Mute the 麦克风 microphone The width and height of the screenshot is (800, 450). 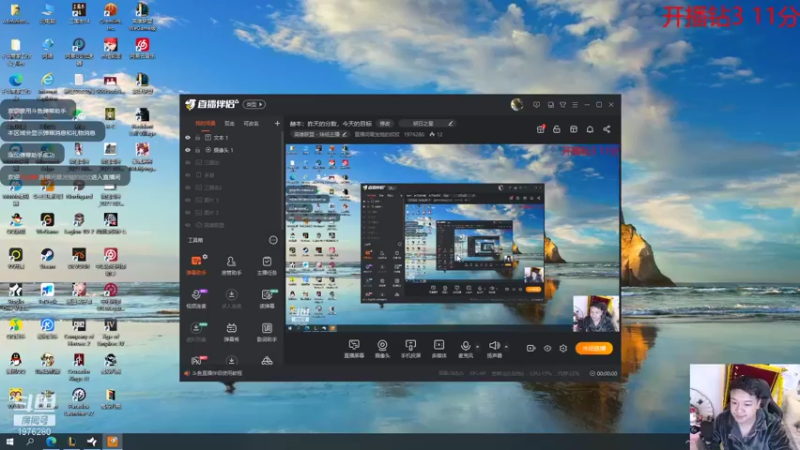coord(465,348)
